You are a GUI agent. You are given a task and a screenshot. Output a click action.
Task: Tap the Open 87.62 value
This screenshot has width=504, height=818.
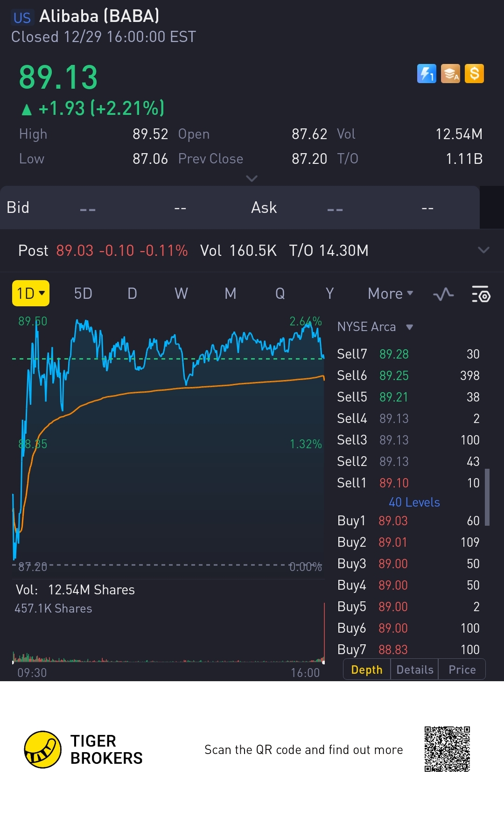[309, 134]
